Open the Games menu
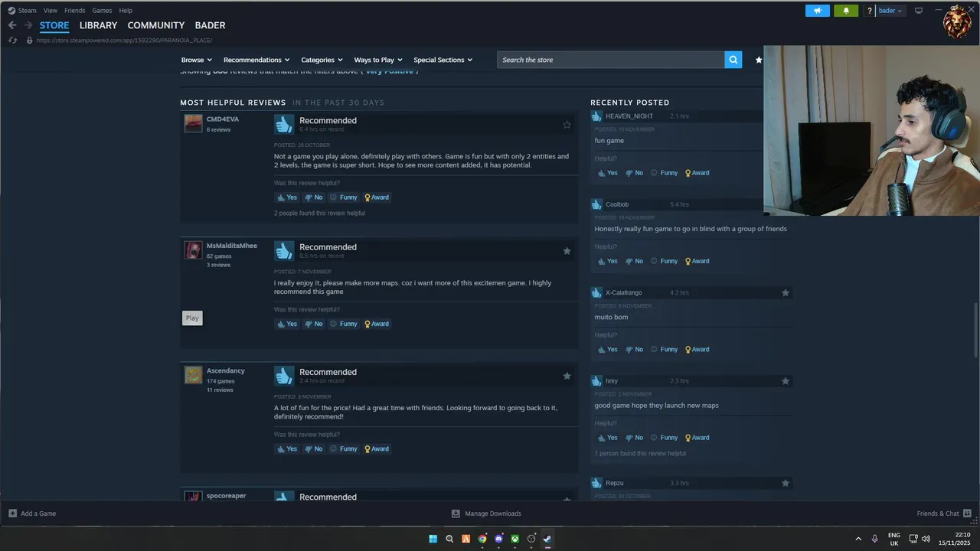The image size is (980, 551). coord(102,11)
